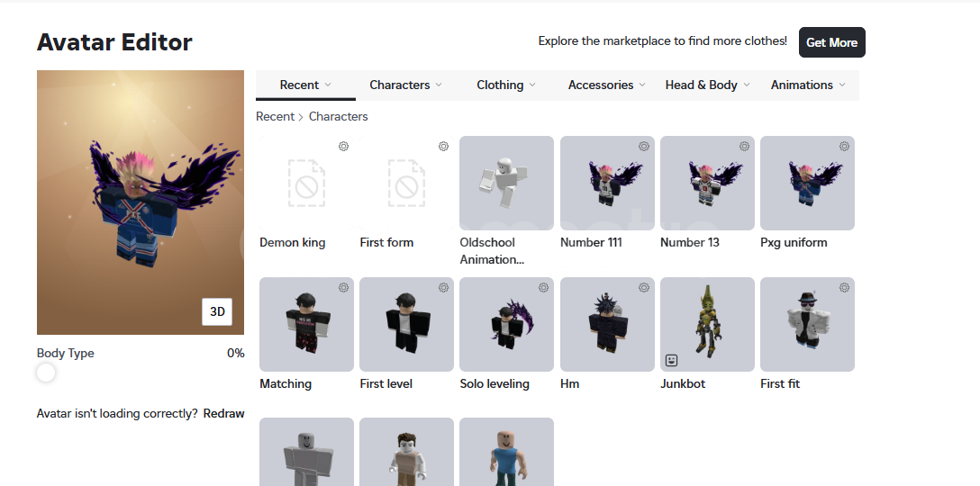Open settings gear on Number 13 outfit
Viewport: 980px width, 486px height.
click(x=744, y=146)
